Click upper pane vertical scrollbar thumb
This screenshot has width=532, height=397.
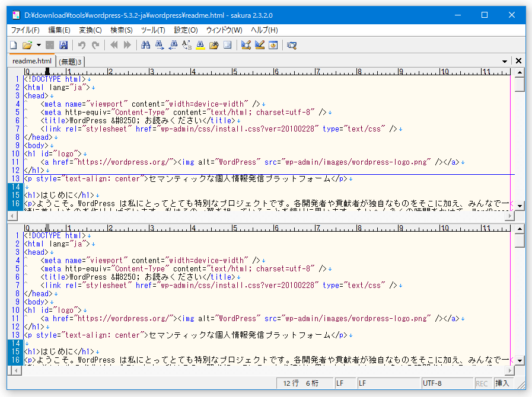[x=520, y=84]
